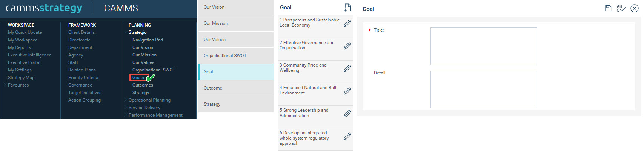Open the Organisational SWOT tab

point(236,56)
